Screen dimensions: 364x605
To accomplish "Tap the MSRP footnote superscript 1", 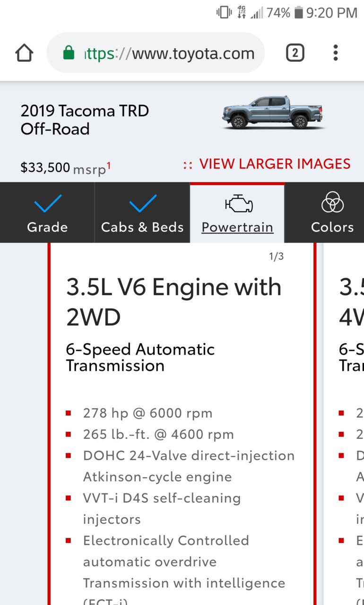I will [x=109, y=165].
